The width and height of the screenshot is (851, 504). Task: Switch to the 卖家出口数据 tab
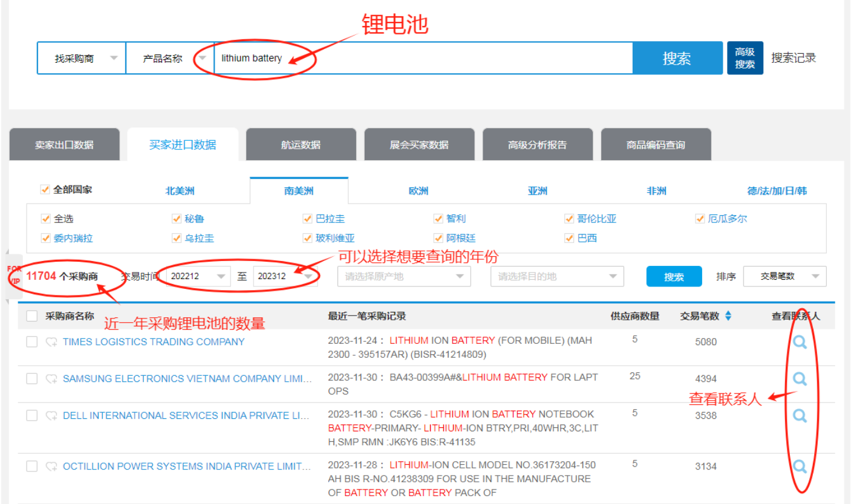coord(64,145)
